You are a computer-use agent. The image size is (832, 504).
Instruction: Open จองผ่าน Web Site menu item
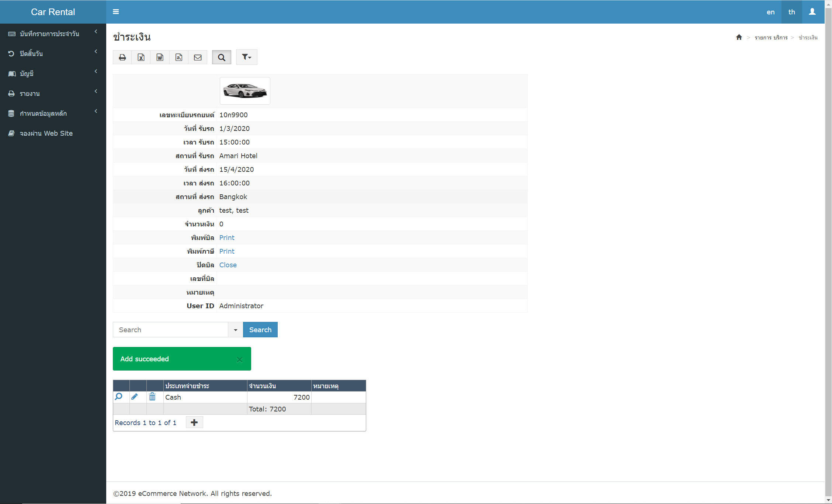[53, 133]
